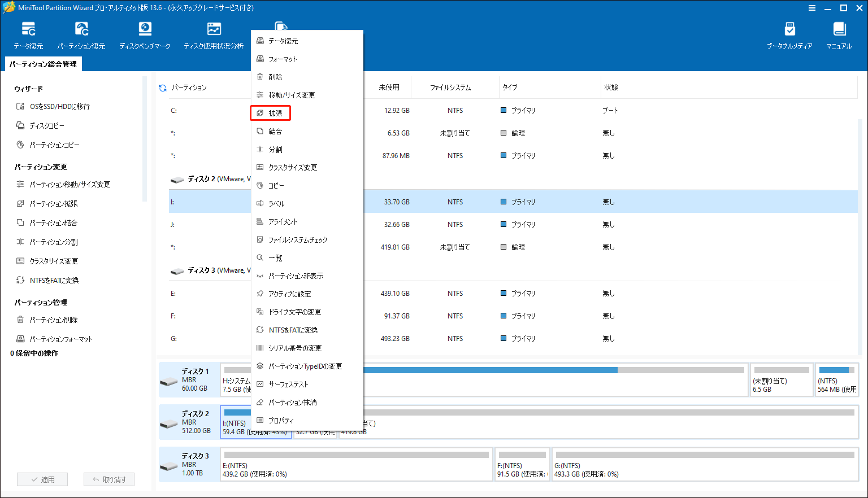Viewport: 868px width, 498px height.
Task: Click パーティション削除 in the left sidebar
Action: tap(47, 320)
